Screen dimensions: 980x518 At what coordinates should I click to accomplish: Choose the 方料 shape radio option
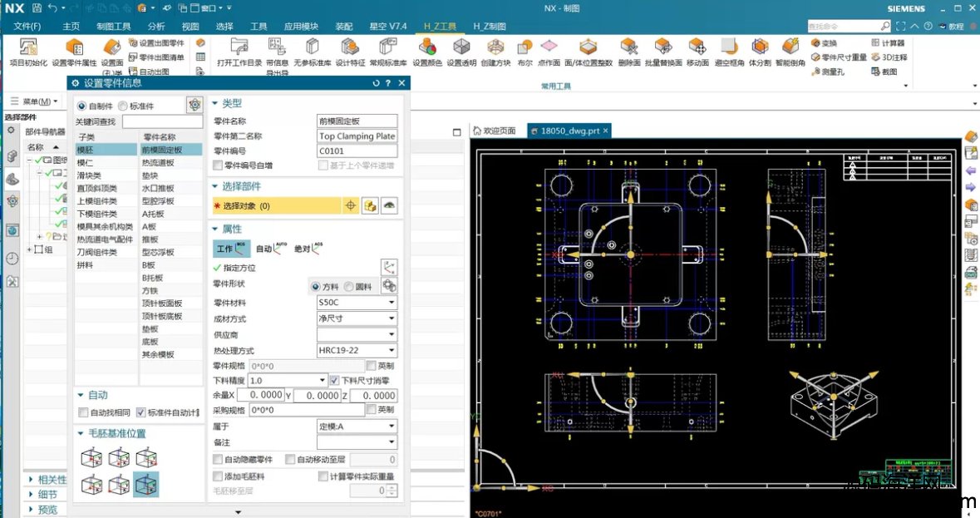click(316, 287)
